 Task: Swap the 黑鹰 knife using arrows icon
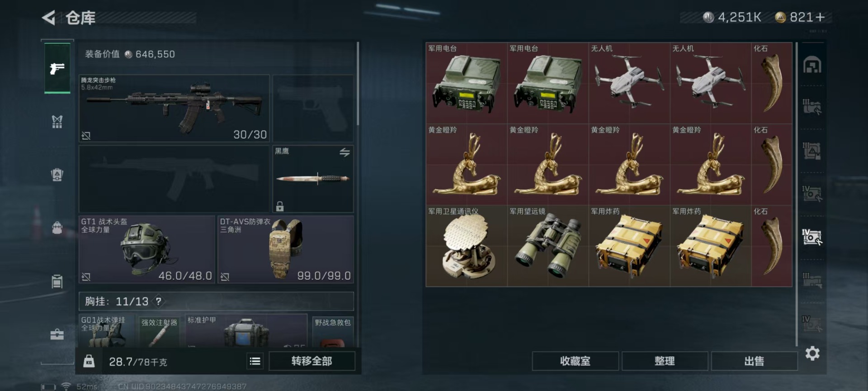(x=344, y=153)
